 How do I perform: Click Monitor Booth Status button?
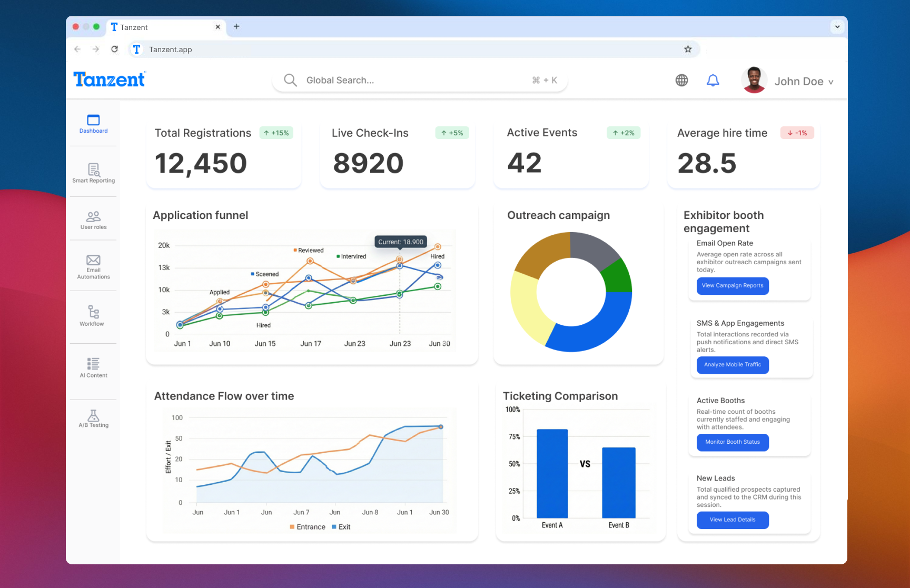732,442
